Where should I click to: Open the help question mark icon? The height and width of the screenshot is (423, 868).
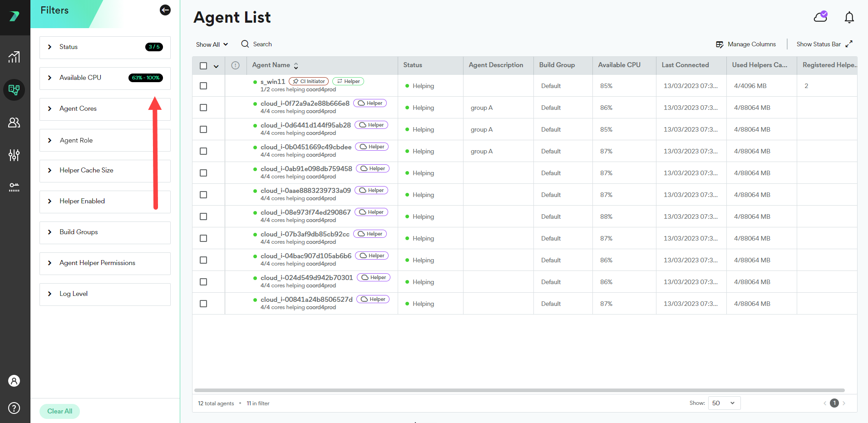(14, 408)
